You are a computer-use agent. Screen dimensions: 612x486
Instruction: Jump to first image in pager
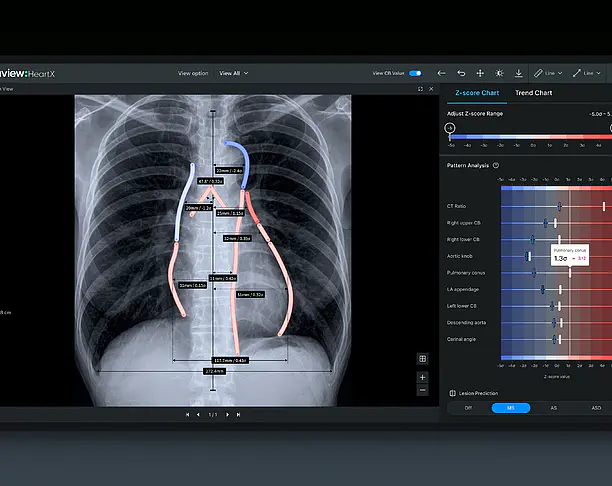point(187,415)
